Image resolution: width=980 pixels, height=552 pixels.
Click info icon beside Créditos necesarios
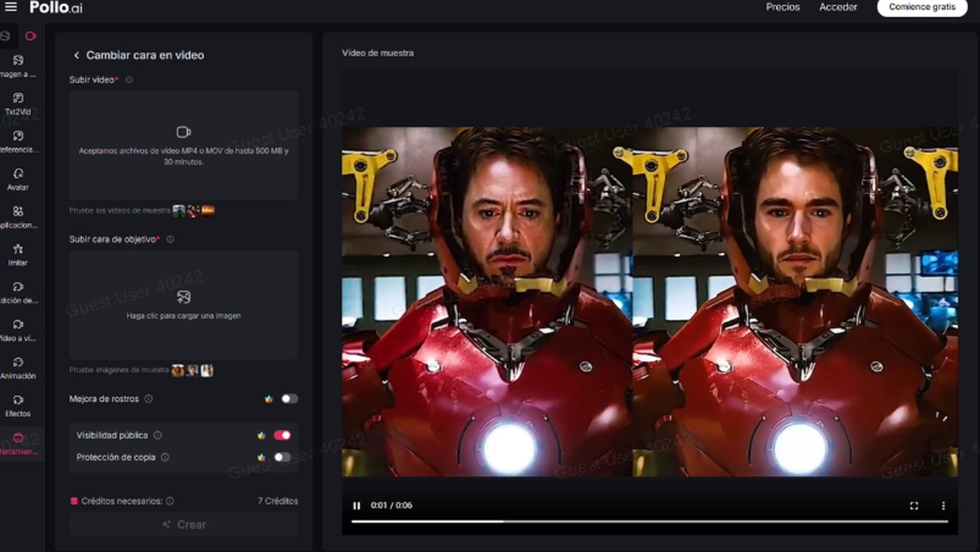[170, 501]
